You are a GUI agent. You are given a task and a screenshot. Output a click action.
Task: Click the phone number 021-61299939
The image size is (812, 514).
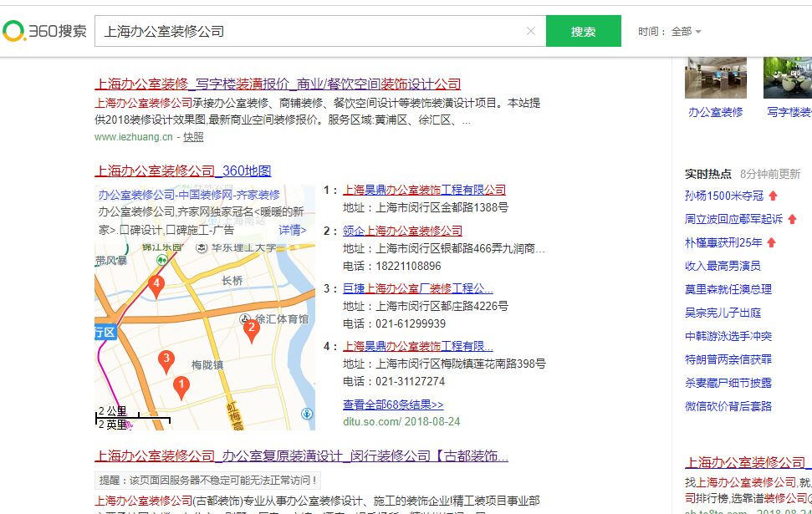tap(410, 323)
